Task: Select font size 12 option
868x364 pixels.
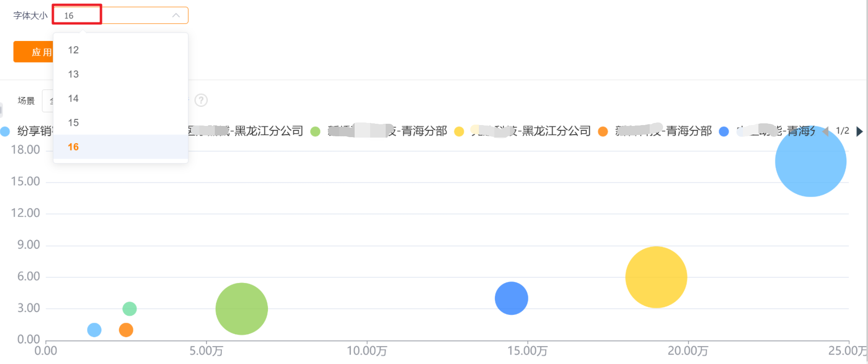Action: pyautogui.click(x=73, y=50)
